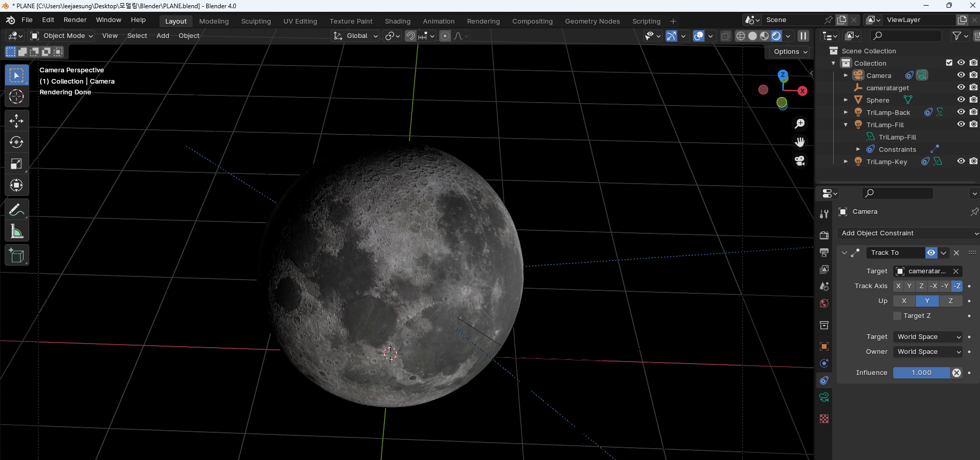The height and width of the screenshot is (460, 980).
Task: Open the Render menu
Action: (x=75, y=20)
